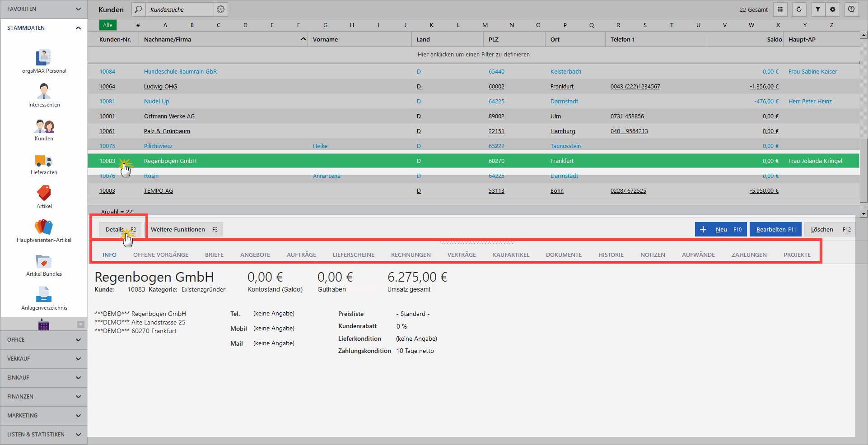Open the DOKUMENTE tab
Image resolution: width=868 pixels, height=445 pixels.
(x=564, y=255)
